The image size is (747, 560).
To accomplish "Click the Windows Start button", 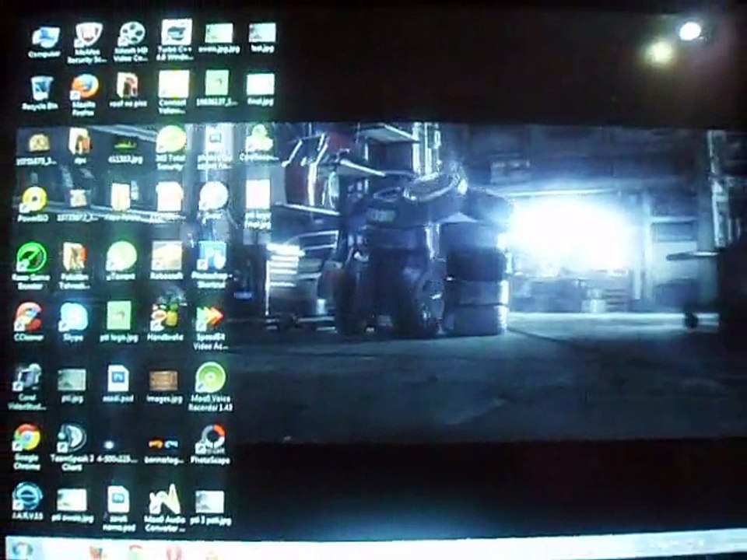I will [x=21, y=551].
